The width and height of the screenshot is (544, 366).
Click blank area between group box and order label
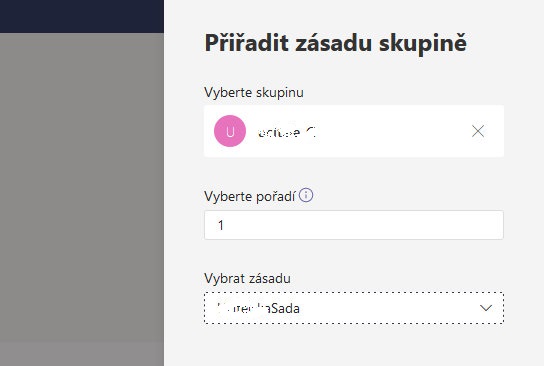354,173
